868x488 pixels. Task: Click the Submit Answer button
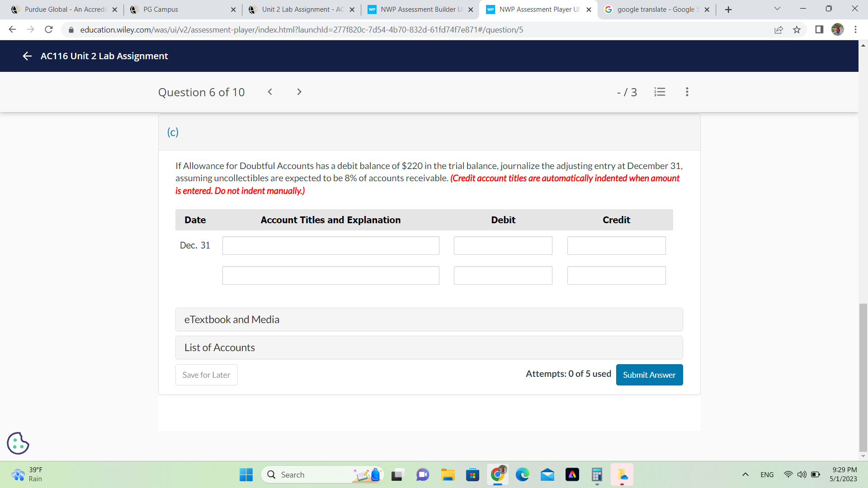(x=649, y=375)
